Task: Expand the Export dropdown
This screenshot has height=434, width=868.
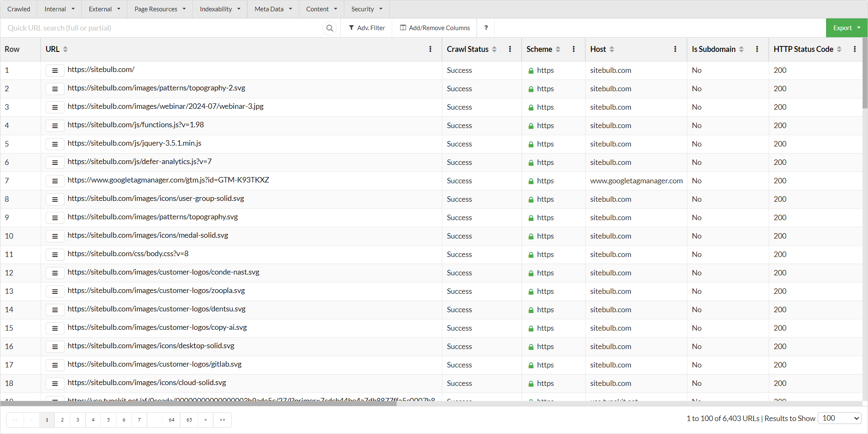Action: pos(846,28)
